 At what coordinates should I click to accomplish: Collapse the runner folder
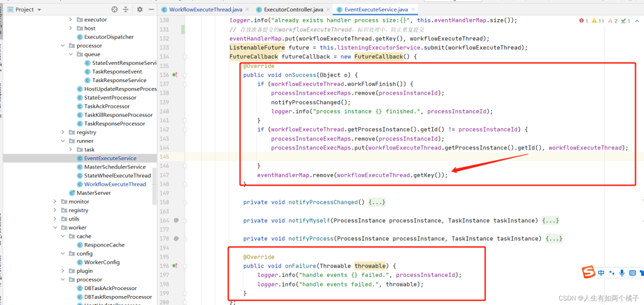tap(63, 141)
